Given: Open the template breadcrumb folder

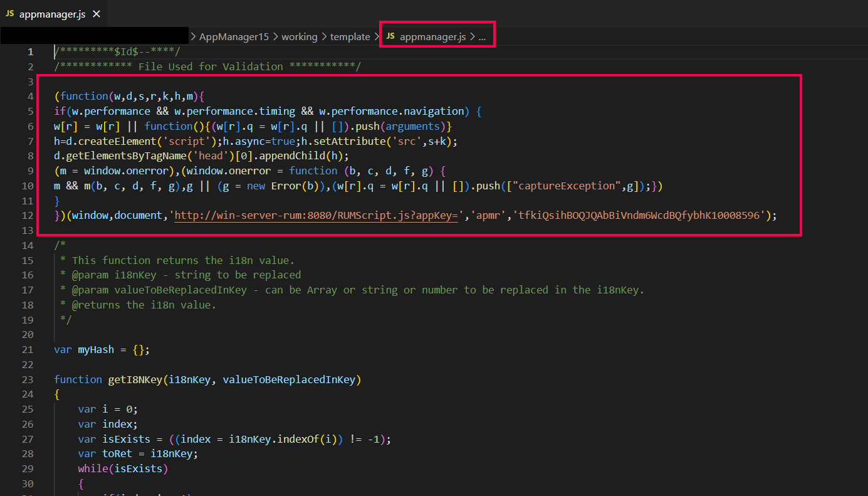Looking at the screenshot, I should 350,36.
